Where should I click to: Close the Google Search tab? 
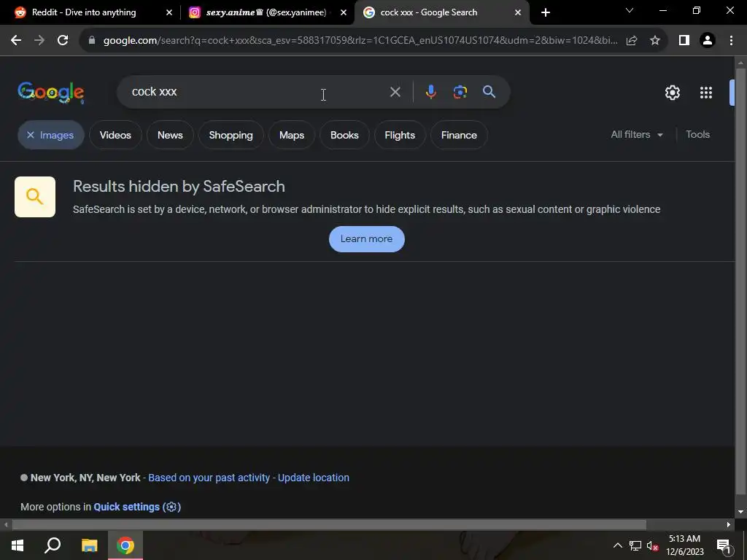(518, 12)
